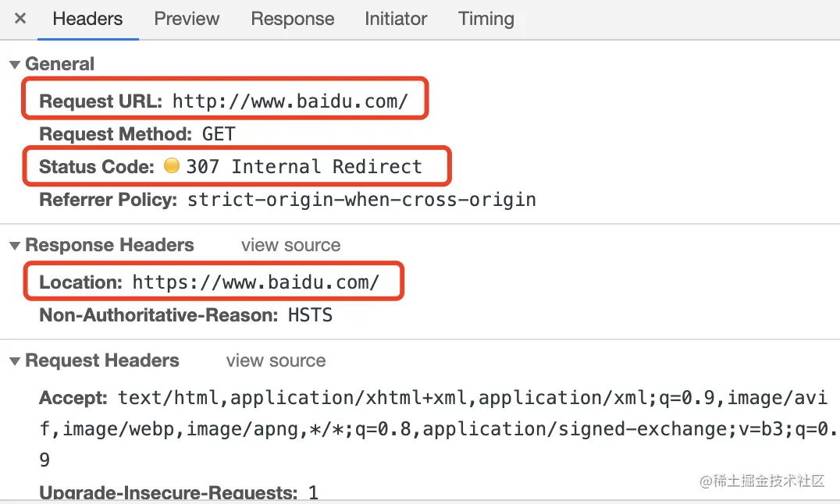Select the Headers tab
The image size is (840, 504).
click(x=87, y=19)
